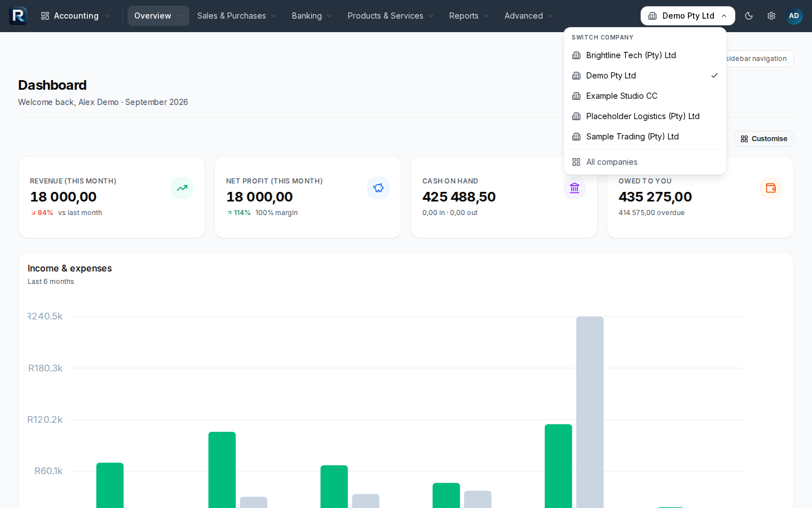The height and width of the screenshot is (508, 812).
Task: Click the Income & expenses chart title
Action: pyautogui.click(x=70, y=269)
